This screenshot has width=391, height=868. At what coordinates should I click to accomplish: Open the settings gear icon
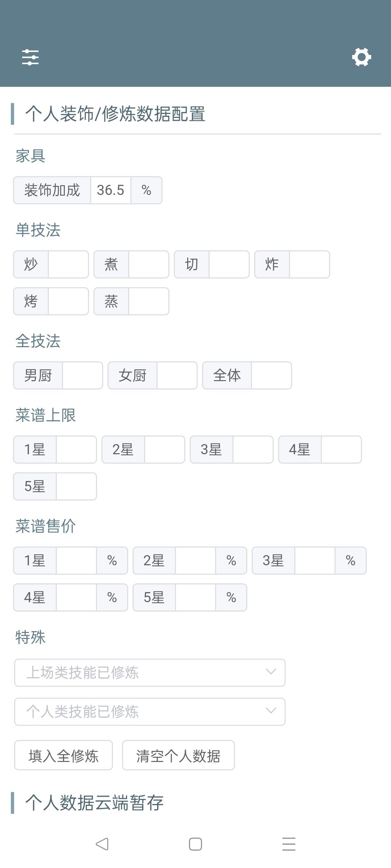click(361, 57)
